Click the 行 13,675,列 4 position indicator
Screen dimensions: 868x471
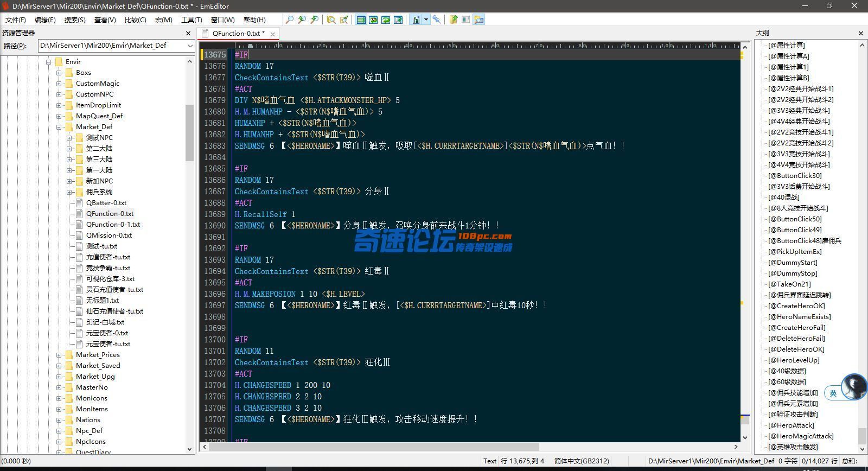pos(522,461)
